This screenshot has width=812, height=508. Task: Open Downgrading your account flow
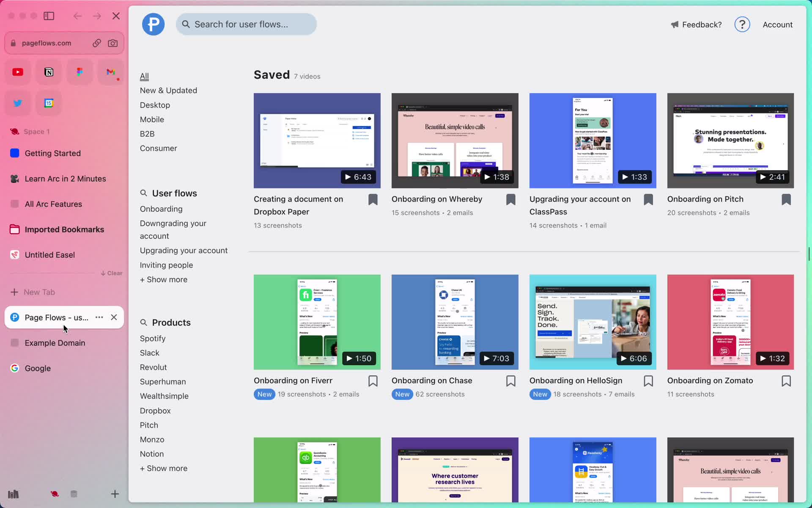173,229
